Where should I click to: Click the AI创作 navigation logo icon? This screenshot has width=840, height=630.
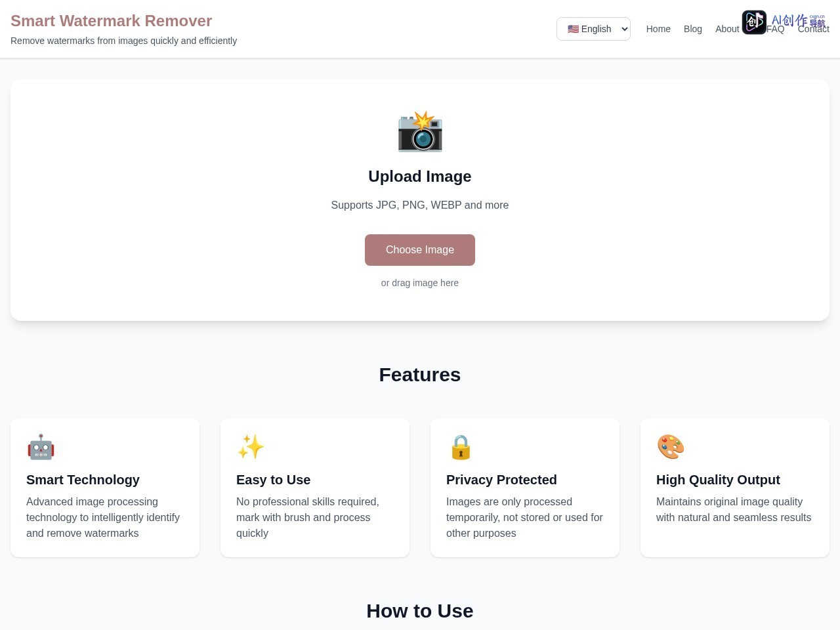point(754,22)
